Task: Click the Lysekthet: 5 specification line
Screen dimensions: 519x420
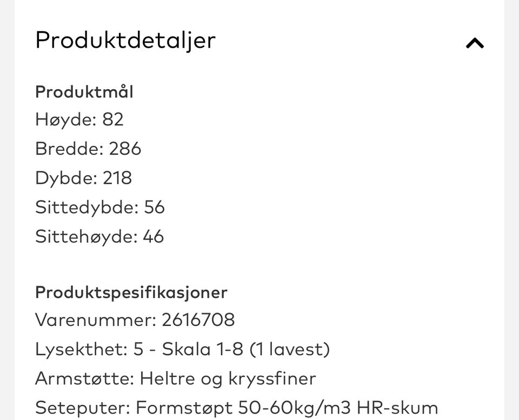Action: pos(182,350)
